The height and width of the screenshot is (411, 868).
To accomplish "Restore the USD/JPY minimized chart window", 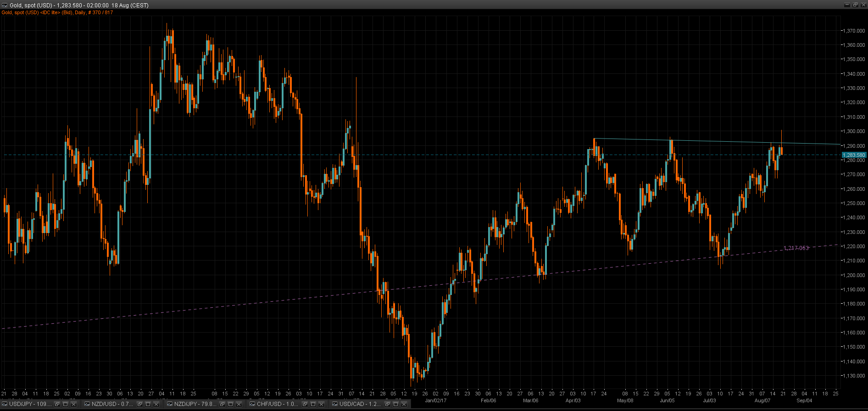I will tap(57, 404).
